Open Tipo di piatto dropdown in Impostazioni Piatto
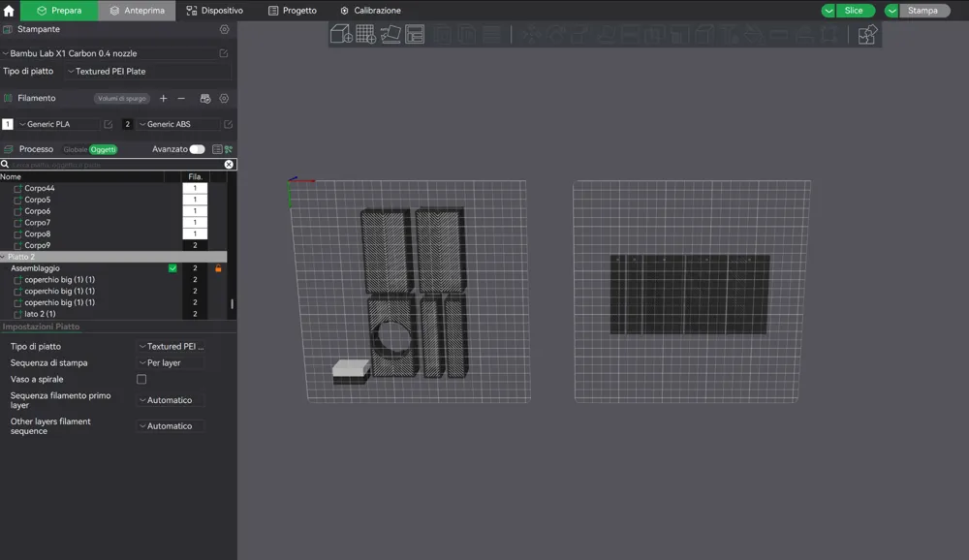Viewport: 969px width, 560px height. click(x=172, y=346)
